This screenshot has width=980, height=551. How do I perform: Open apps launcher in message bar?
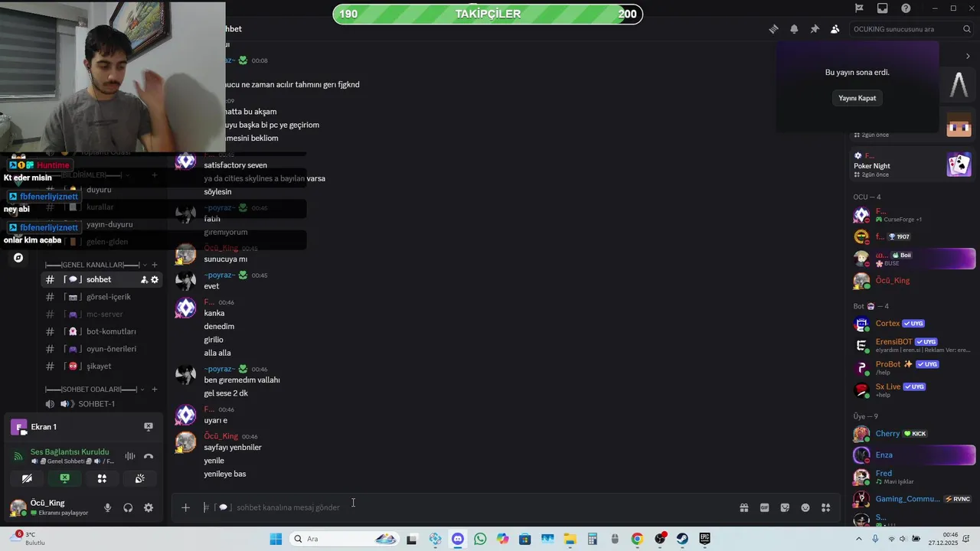(x=826, y=507)
